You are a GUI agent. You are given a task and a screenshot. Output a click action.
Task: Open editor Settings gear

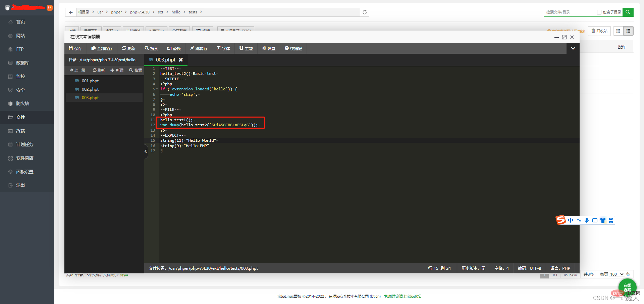[x=269, y=48]
